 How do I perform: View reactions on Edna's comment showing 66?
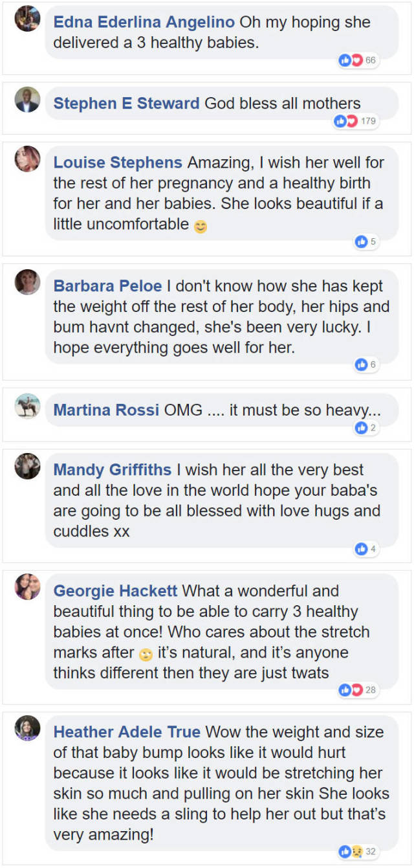coord(358,61)
